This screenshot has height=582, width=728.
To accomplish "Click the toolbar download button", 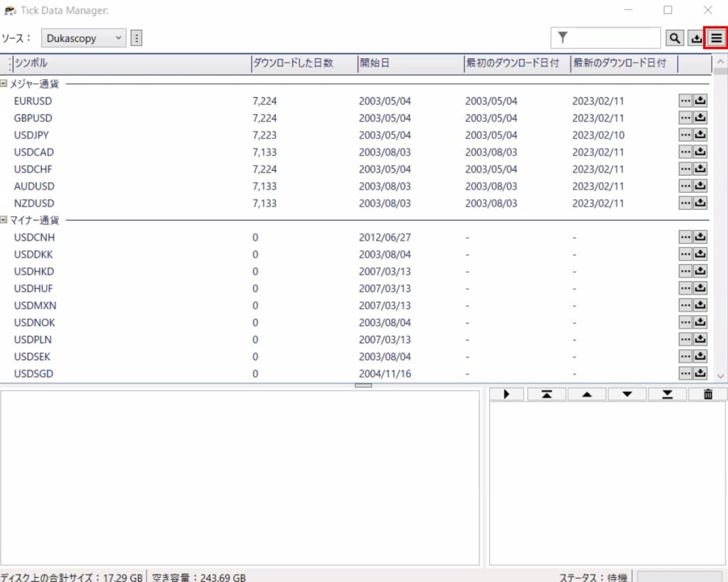I will (696, 38).
